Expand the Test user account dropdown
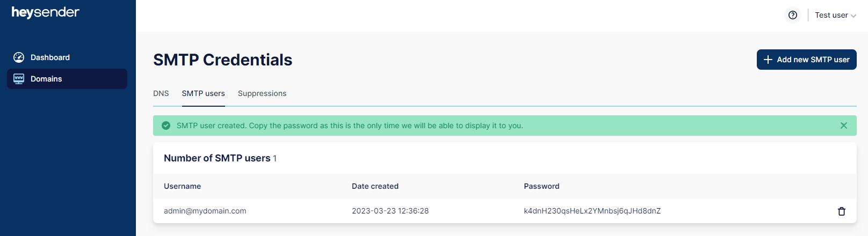 835,15
